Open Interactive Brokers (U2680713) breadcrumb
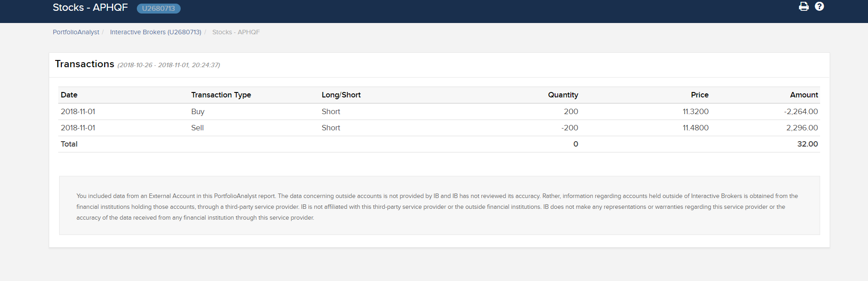Viewport: 868px width, 281px height. [156, 32]
